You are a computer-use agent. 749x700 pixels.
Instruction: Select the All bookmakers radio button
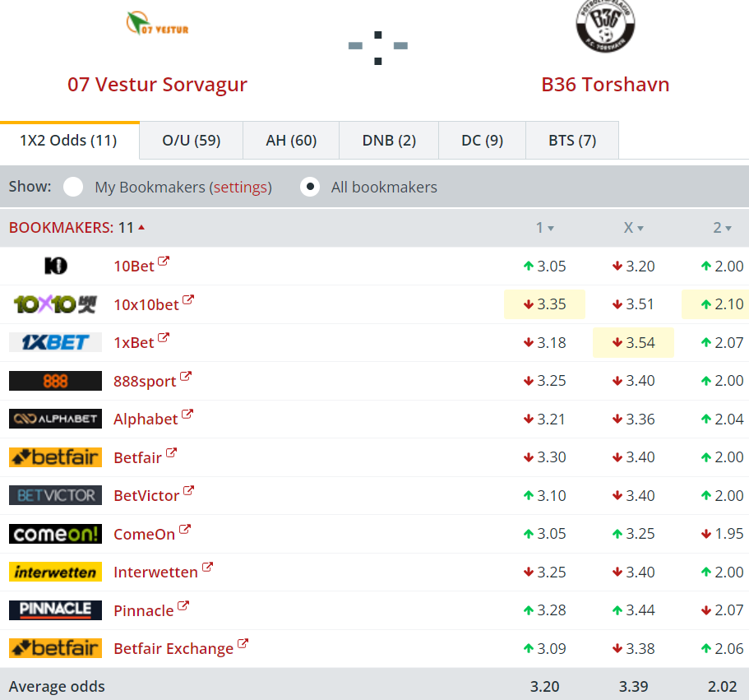[x=310, y=187]
